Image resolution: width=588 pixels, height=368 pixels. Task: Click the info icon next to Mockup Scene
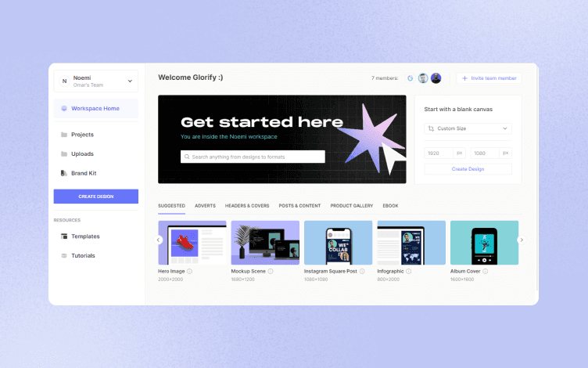tap(271, 271)
